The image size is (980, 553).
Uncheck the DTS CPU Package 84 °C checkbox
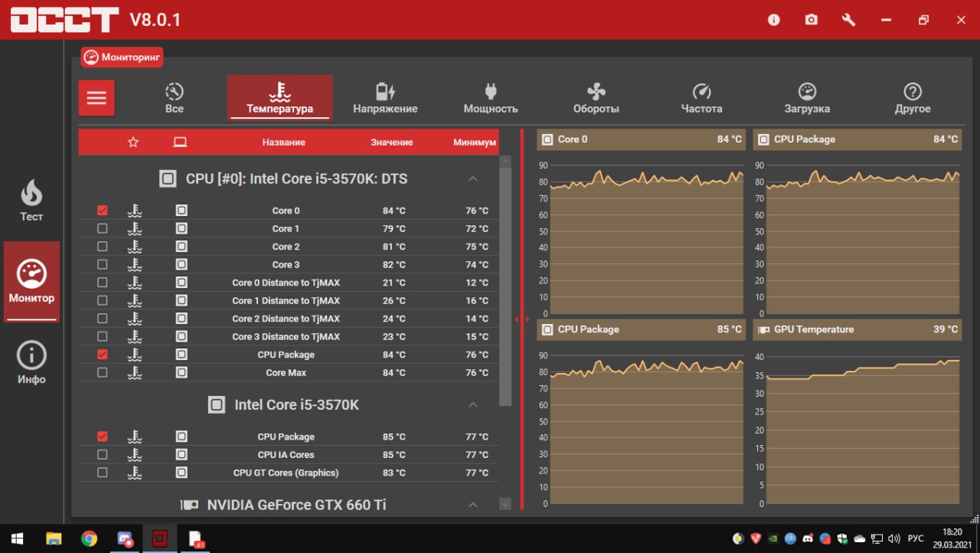103,355
